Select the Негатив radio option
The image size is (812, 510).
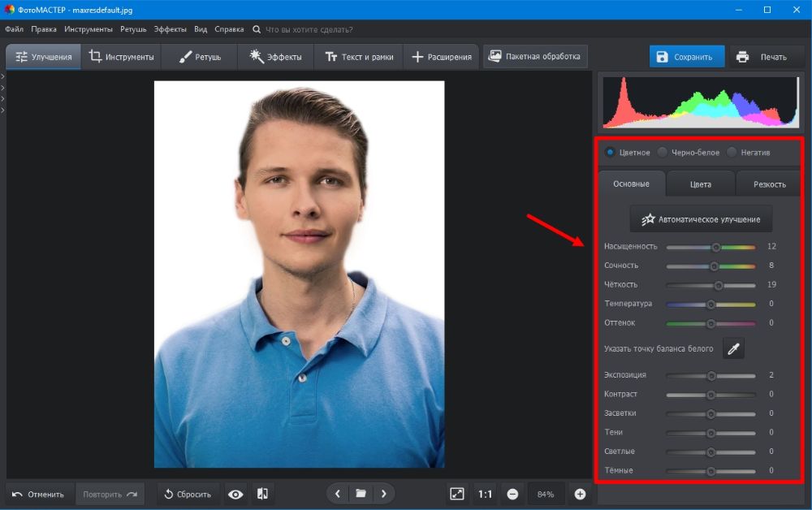point(732,152)
